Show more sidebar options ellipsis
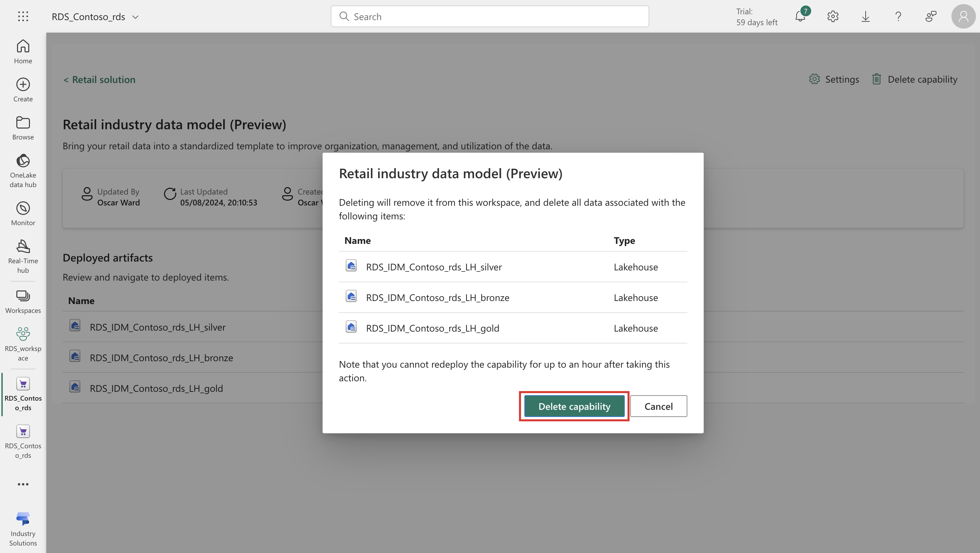This screenshot has width=980, height=553. 23,484
